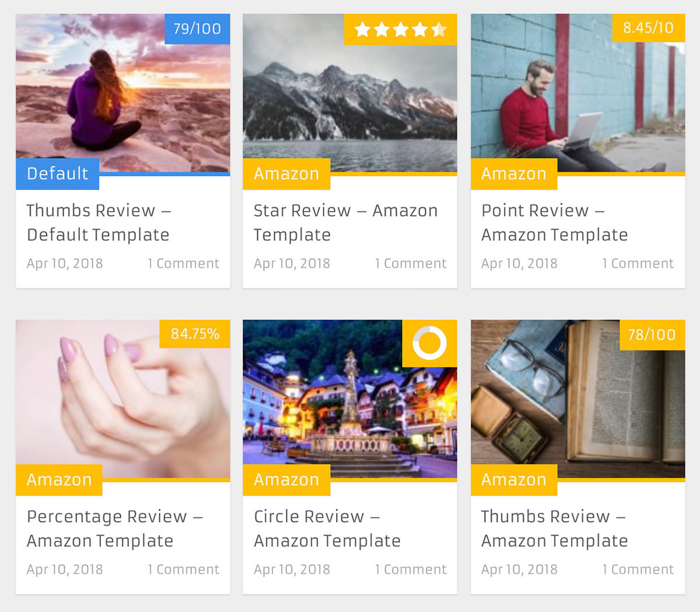
Task: Click the 8.45/10 point score badge
Action: pos(648,27)
